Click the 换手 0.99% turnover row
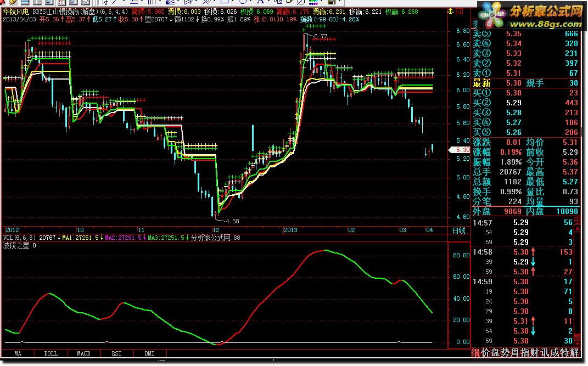Viewport: 588px width, 366px height. [497, 192]
